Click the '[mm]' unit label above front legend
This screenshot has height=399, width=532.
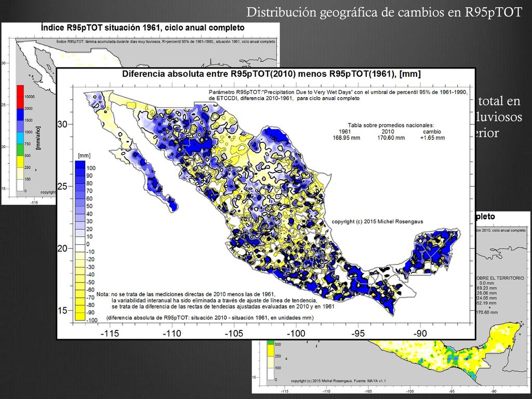(84, 155)
